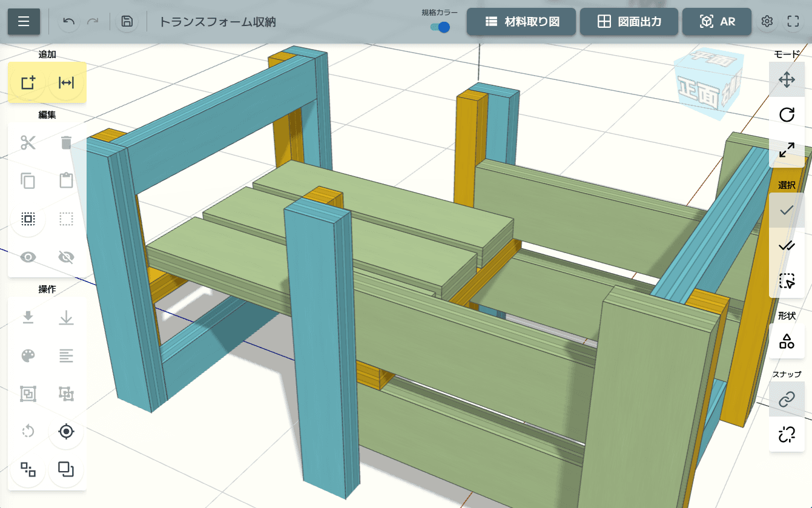Viewport: 812px width, 508px height.
Task: Open the 材料取り図 view
Action: click(521, 22)
